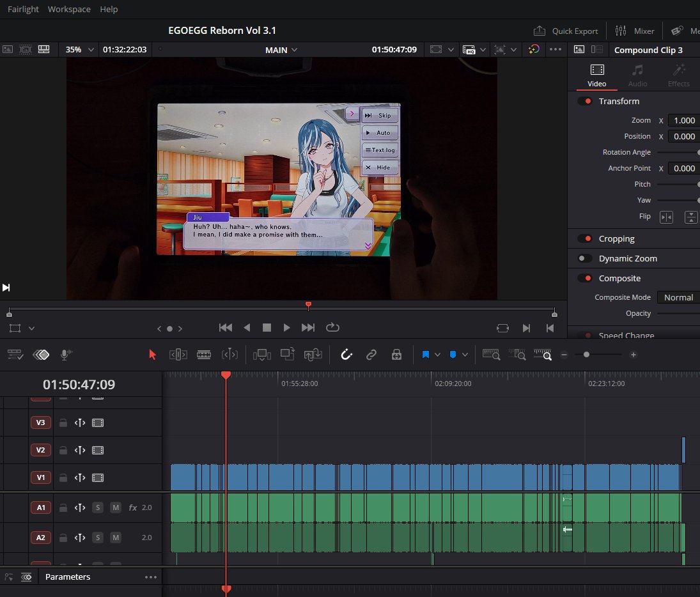The width and height of the screenshot is (700, 597).
Task: Toggle the Transform section enable switch
Action: pos(585,102)
